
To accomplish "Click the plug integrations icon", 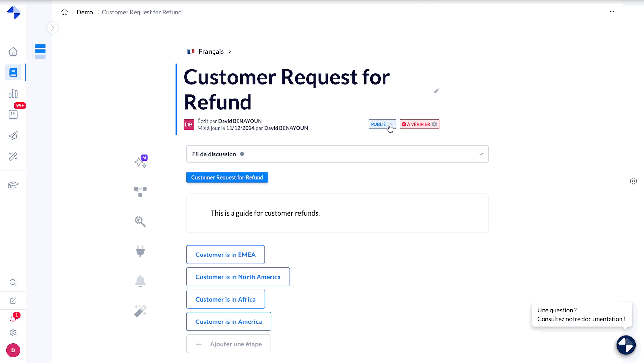I will click(x=140, y=251).
